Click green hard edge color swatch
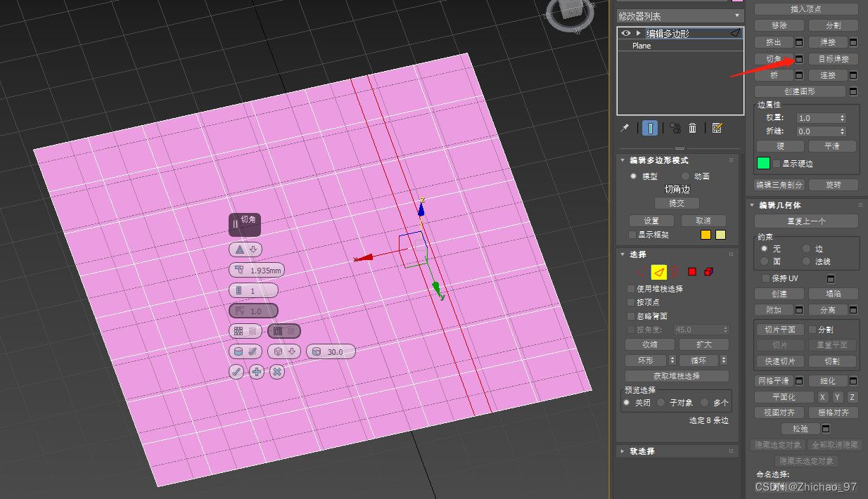This screenshot has height=499, width=868. pyautogui.click(x=763, y=163)
